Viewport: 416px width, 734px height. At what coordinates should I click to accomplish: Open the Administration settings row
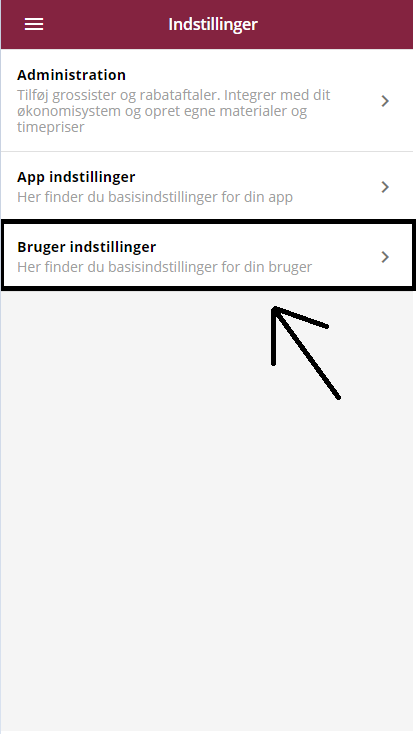coord(207,100)
